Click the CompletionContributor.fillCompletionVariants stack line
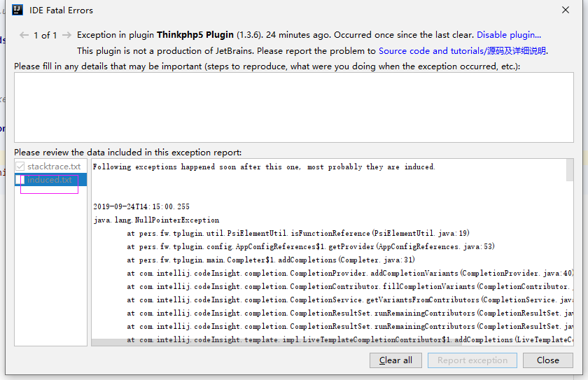588x380 pixels. coord(350,286)
